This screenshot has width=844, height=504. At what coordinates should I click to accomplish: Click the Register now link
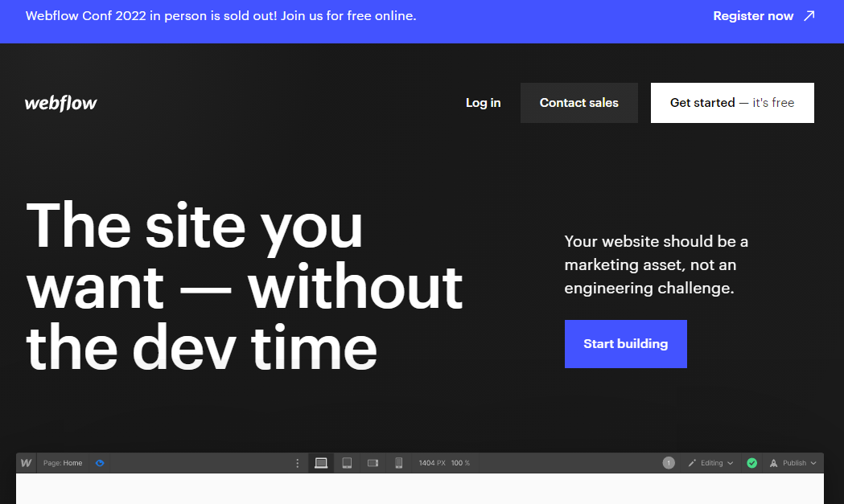coord(753,16)
